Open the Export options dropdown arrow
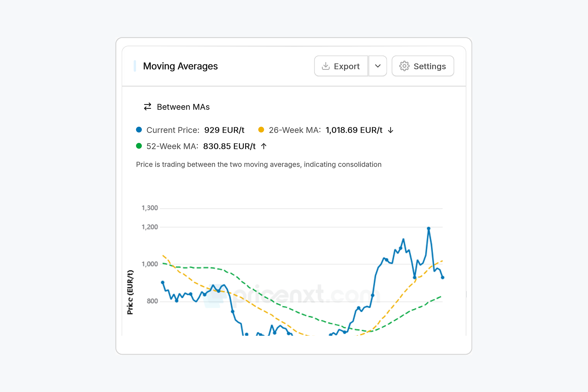588x392 pixels. click(x=378, y=66)
